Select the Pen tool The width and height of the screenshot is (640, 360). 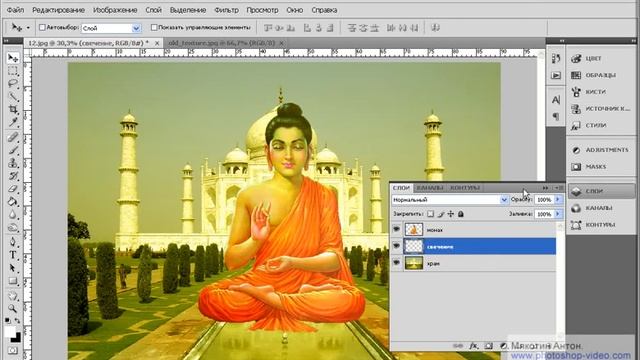tap(13, 242)
